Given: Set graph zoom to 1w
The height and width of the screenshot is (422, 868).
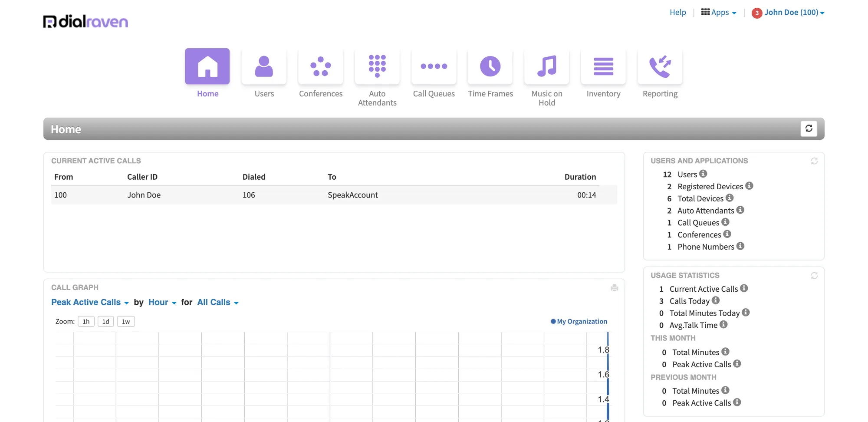Looking at the screenshot, I should (x=126, y=322).
